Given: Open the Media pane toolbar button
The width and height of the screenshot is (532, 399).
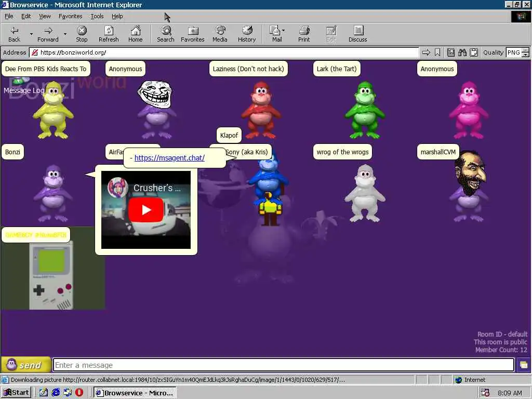Looking at the screenshot, I should pos(220,34).
